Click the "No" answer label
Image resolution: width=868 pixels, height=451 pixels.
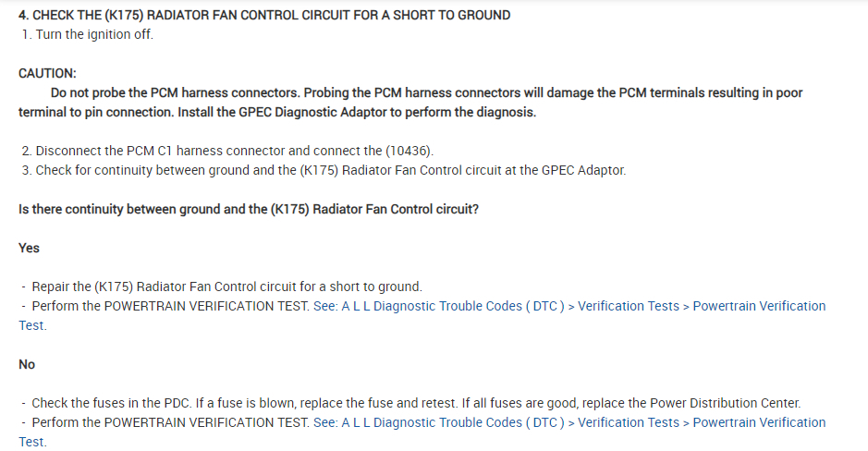tap(27, 364)
